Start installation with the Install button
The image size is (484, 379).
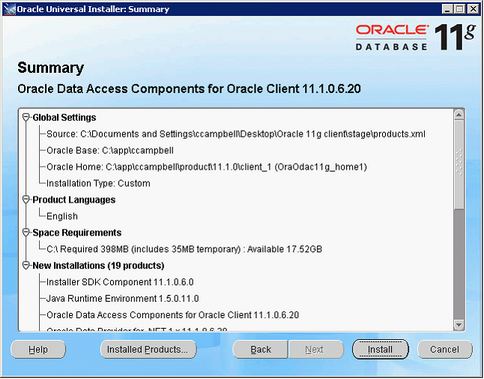pos(380,349)
